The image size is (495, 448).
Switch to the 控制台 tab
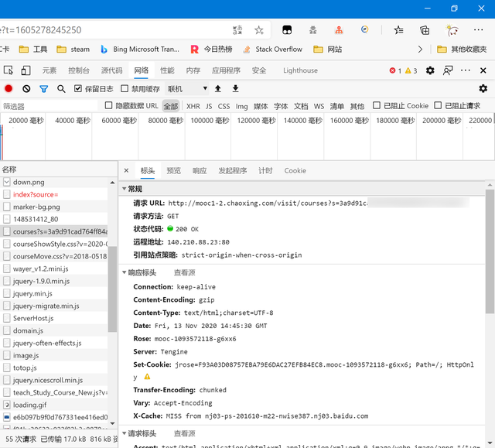click(x=79, y=70)
